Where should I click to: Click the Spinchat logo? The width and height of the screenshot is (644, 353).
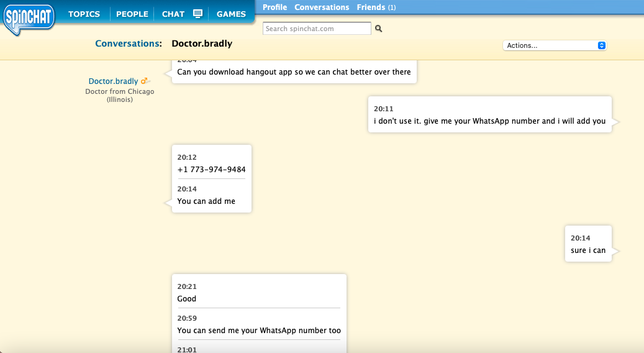click(29, 19)
